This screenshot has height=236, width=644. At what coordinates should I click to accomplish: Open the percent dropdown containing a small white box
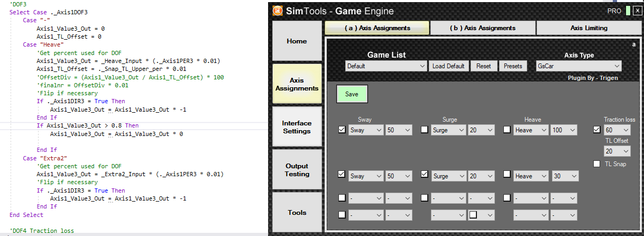[x=482, y=215]
